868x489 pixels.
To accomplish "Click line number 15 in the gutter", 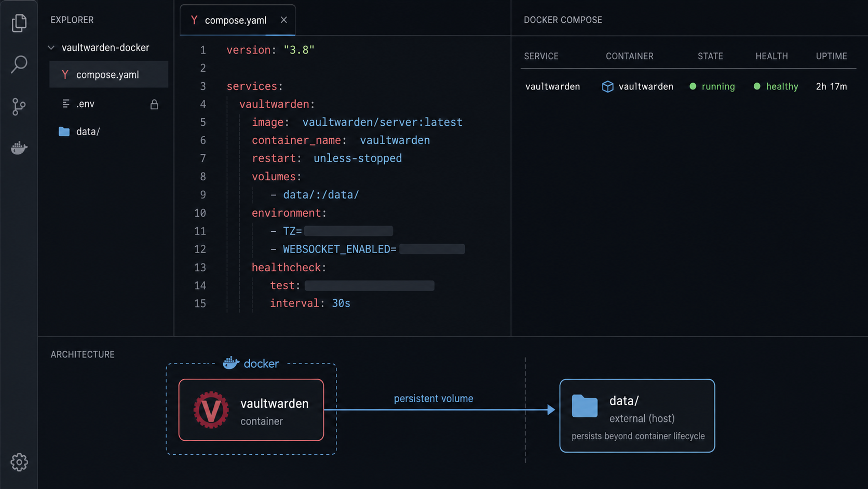I will (x=200, y=303).
